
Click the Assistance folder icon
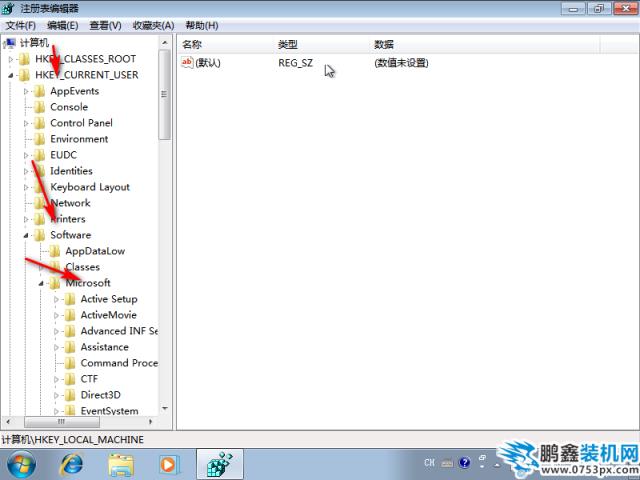[x=70, y=347]
